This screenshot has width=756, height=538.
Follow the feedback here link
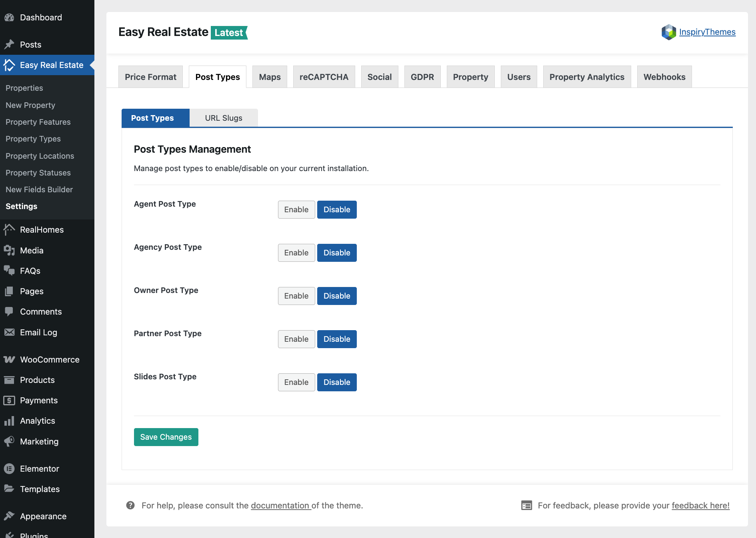point(700,505)
